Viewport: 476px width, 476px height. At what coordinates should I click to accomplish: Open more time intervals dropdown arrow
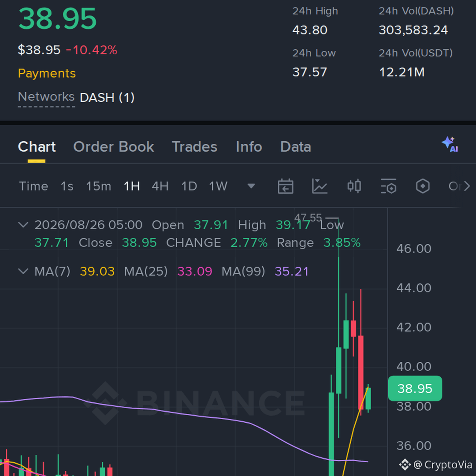[251, 186]
